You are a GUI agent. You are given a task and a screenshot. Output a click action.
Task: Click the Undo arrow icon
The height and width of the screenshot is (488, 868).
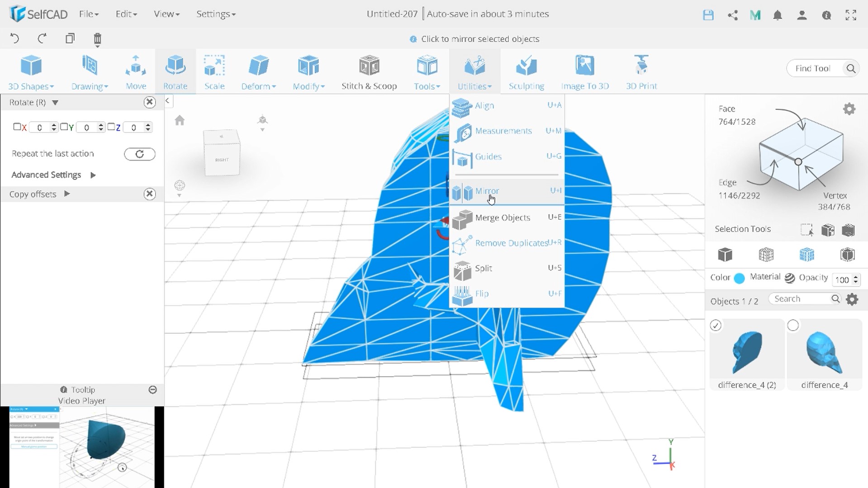[x=14, y=38]
